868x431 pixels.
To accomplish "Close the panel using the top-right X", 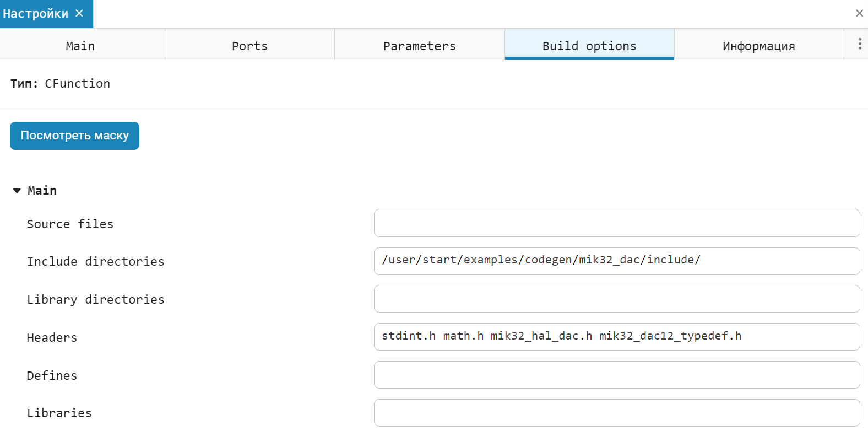I will (859, 13).
